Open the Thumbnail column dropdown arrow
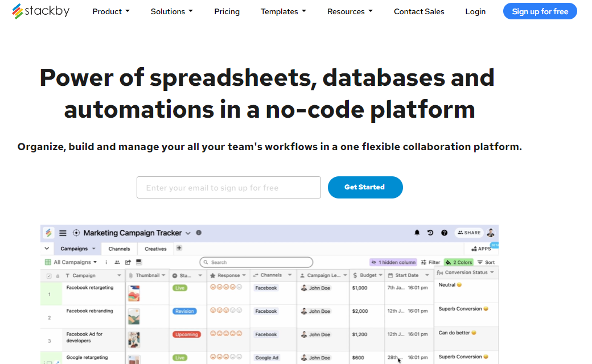This screenshot has height=364, width=592. tap(163, 275)
